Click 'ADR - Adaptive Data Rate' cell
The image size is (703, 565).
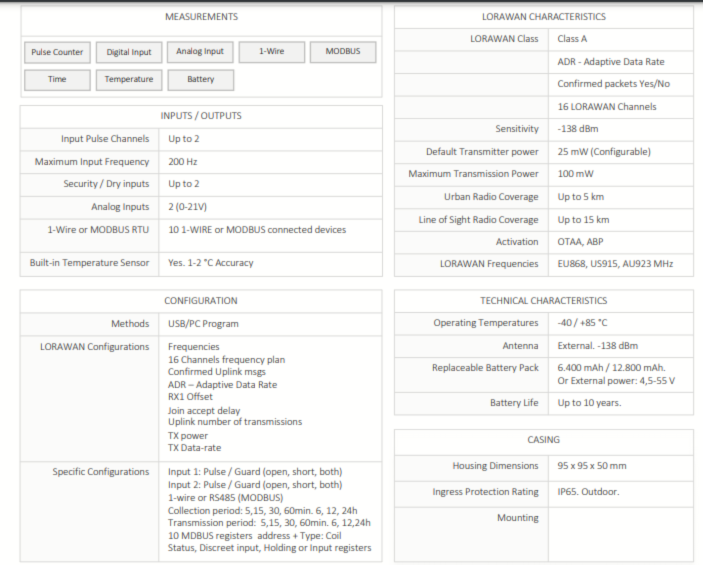point(611,62)
